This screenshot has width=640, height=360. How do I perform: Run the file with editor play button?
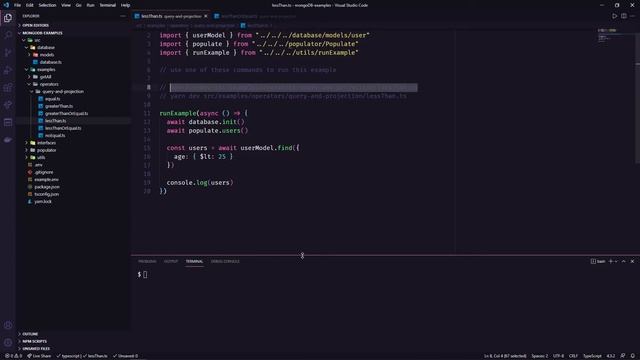coord(614,16)
